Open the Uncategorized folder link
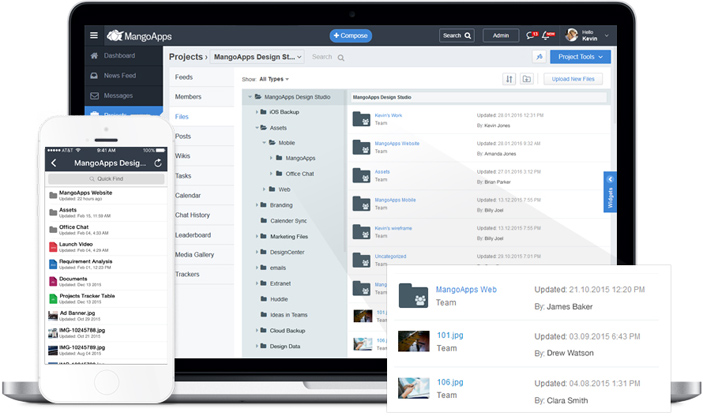The height and width of the screenshot is (416, 703). point(391,256)
